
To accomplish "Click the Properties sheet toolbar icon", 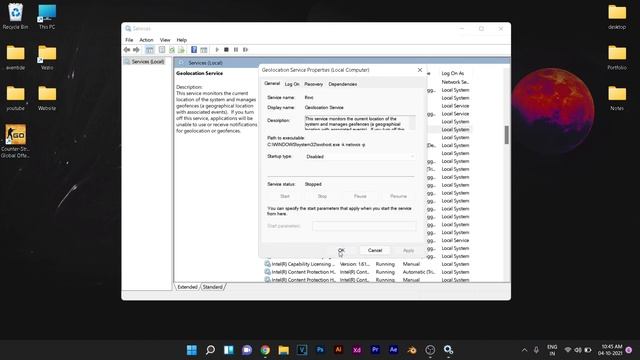I will click(x=162, y=50).
